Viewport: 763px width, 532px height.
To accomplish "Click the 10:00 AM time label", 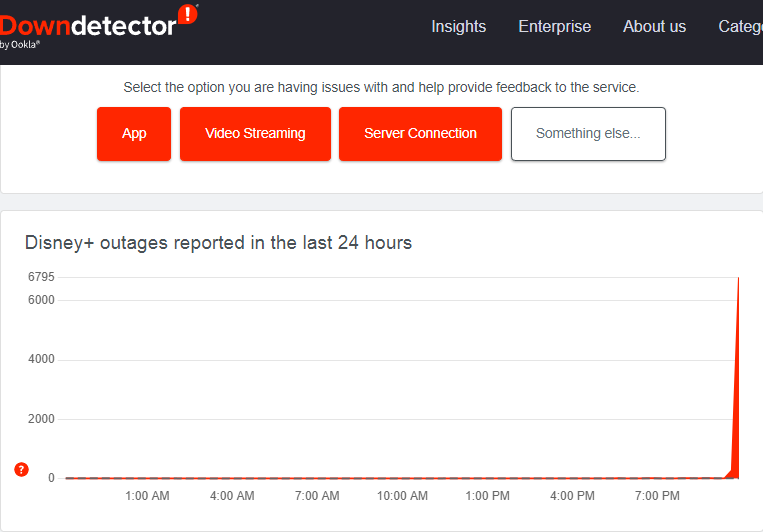I will [402, 496].
